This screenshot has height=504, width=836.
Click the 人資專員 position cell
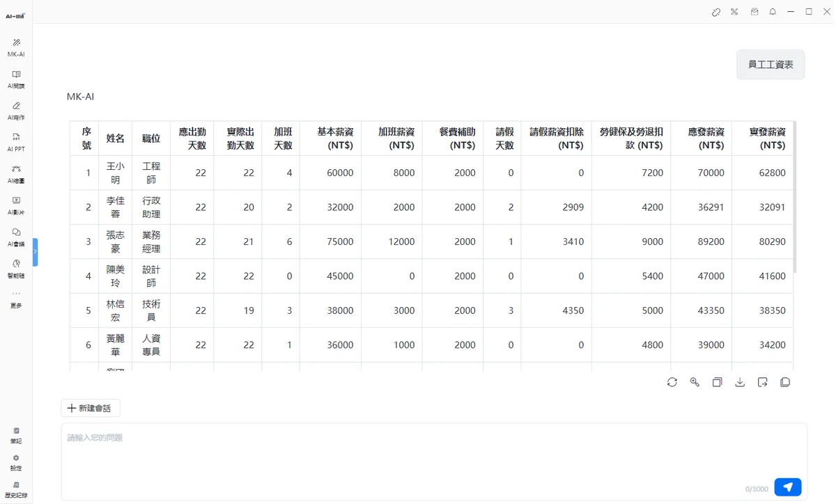pyautogui.click(x=151, y=345)
